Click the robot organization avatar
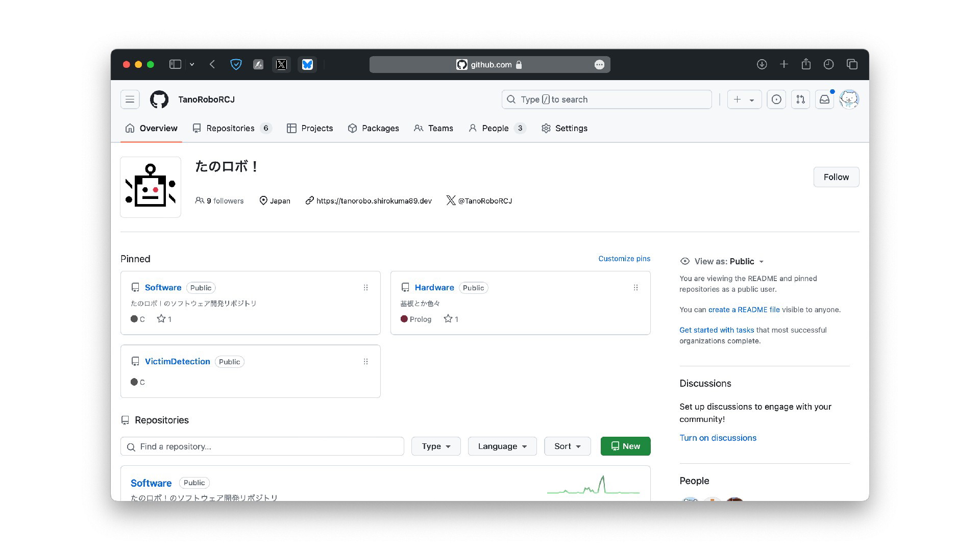Screen dimensions: 980x551 coord(151,187)
